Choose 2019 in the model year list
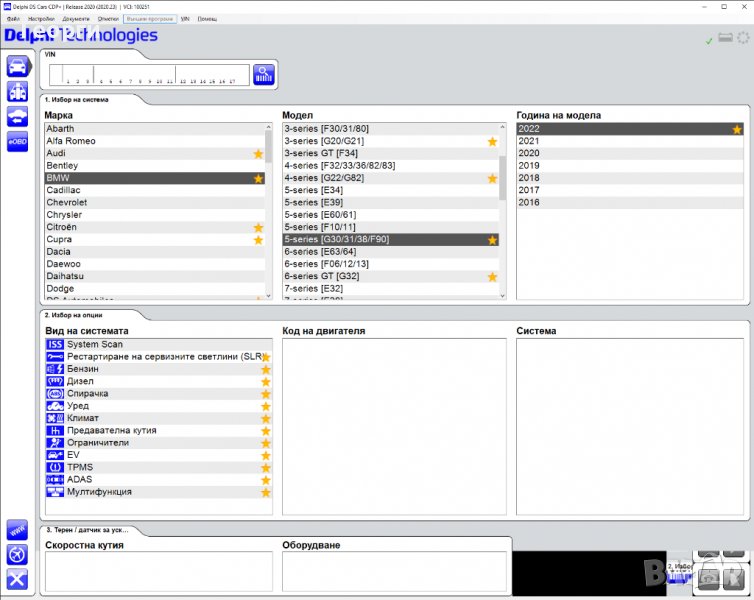Screen dimensions: 754x600 [x=529, y=166]
